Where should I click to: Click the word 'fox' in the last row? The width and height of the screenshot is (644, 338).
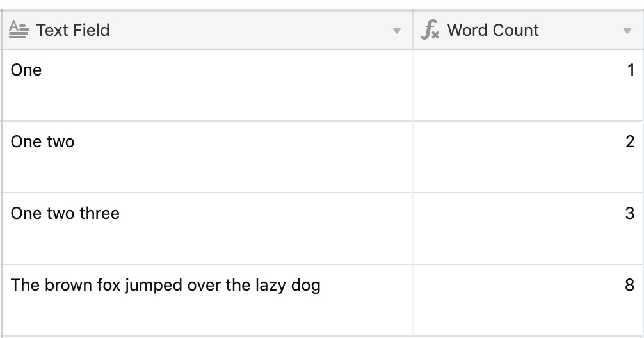click(x=108, y=285)
